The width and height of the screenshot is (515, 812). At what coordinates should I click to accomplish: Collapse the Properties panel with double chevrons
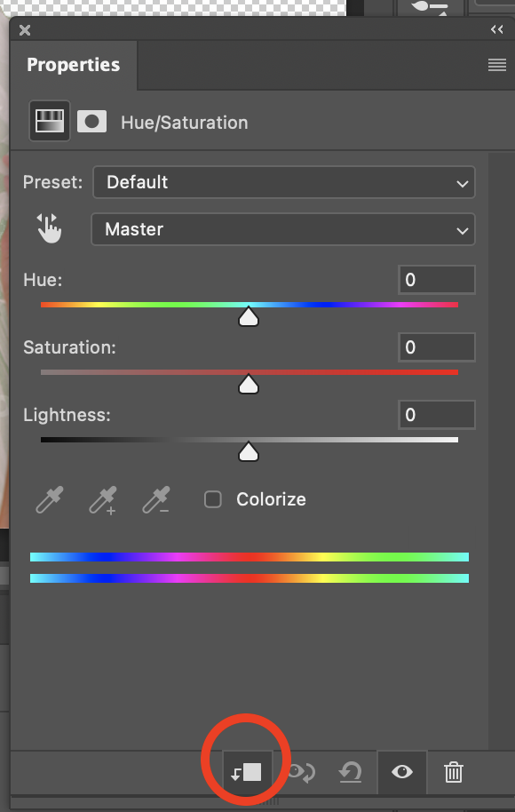tap(496, 28)
